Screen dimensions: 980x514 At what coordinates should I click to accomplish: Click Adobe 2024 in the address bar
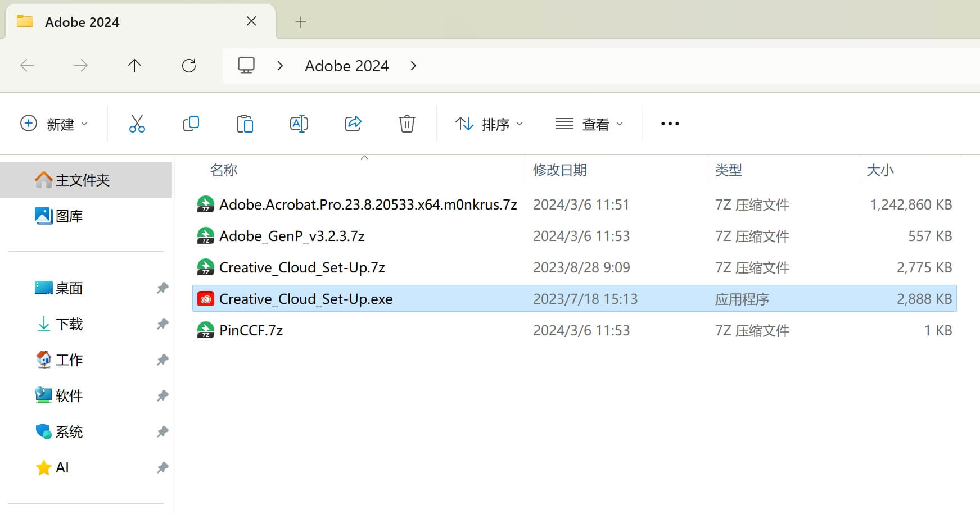pyautogui.click(x=347, y=66)
